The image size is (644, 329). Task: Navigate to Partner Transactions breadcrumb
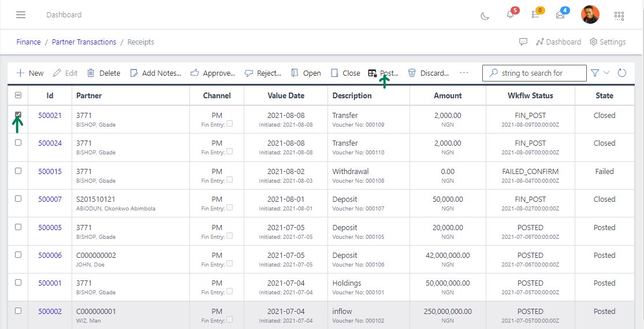click(84, 42)
